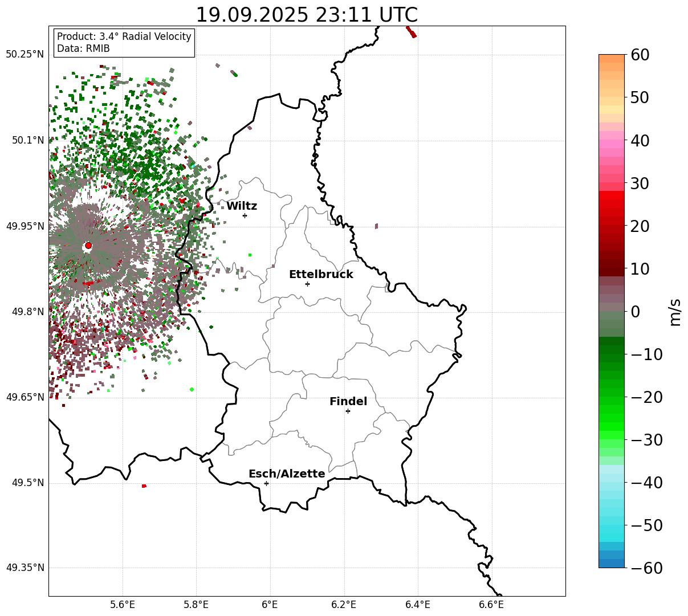
Task: Click the colorbar −30 tick label
Action: click(x=646, y=440)
